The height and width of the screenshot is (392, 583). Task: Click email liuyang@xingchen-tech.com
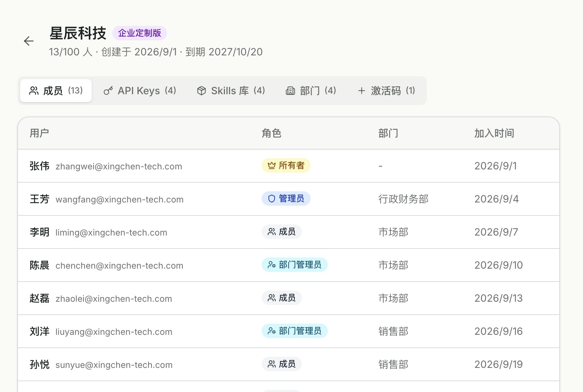tap(114, 332)
